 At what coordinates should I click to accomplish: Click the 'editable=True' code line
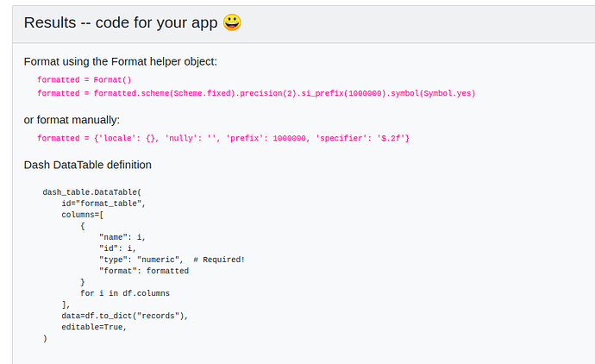pos(94,327)
